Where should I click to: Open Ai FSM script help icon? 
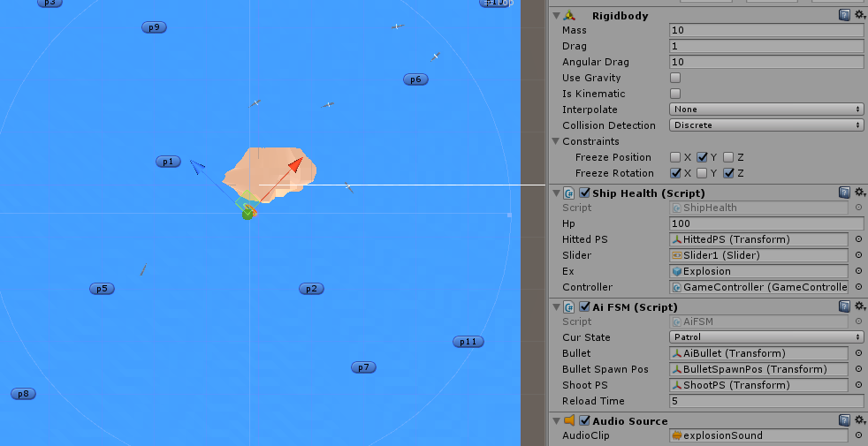844,306
